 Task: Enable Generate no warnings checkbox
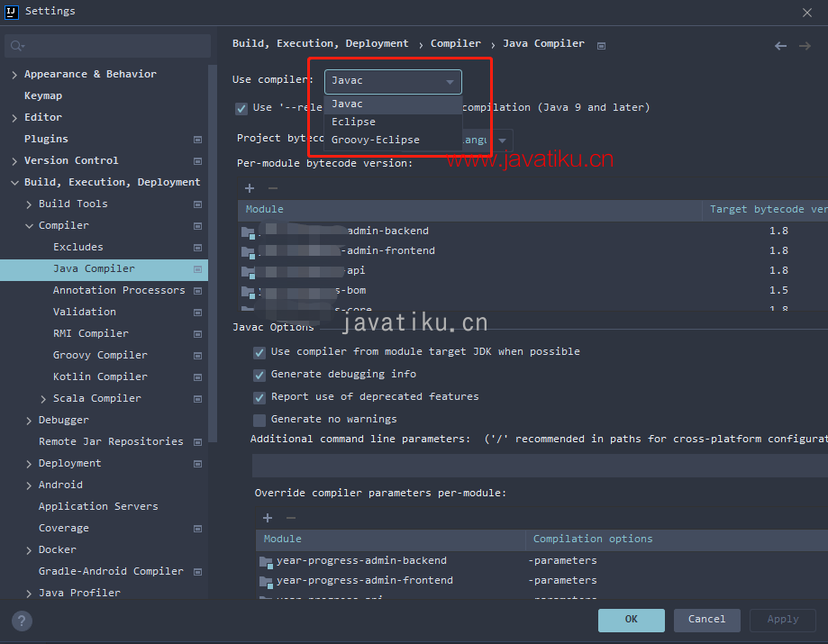tap(259, 421)
